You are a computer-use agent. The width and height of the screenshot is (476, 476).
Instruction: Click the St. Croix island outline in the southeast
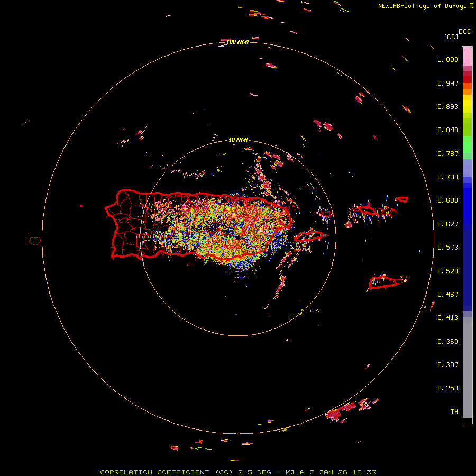[x=382, y=282]
